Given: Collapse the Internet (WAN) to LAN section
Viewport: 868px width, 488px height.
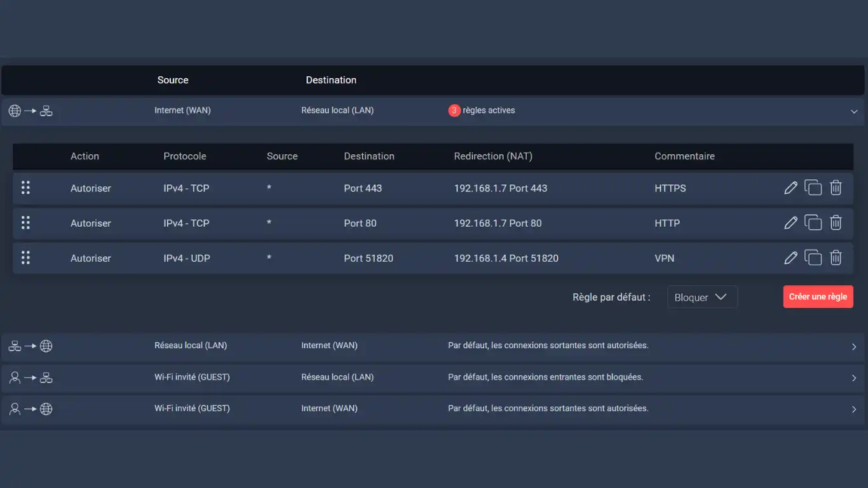Looking at the screenshot, I should (853, 112).
